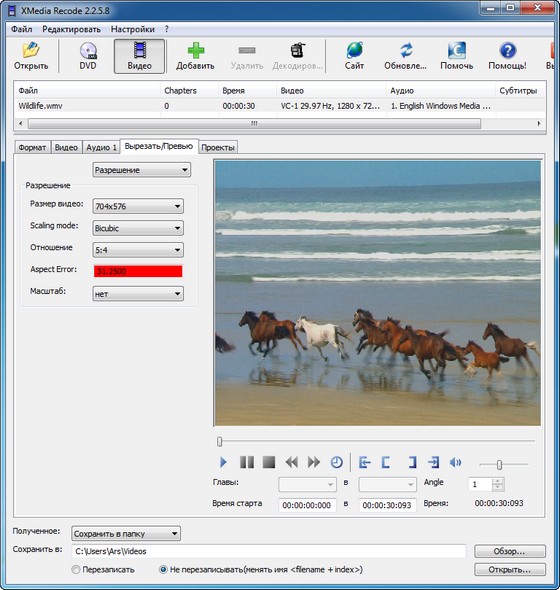Stop the video preview playback
The image size is (560, 590).
(x=269, y=462)
